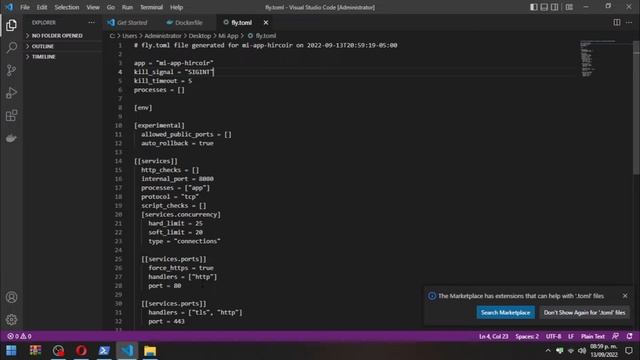Click the VS Code logo icon
The height and width of the screenshot is (360, 640).
(9, 7)
